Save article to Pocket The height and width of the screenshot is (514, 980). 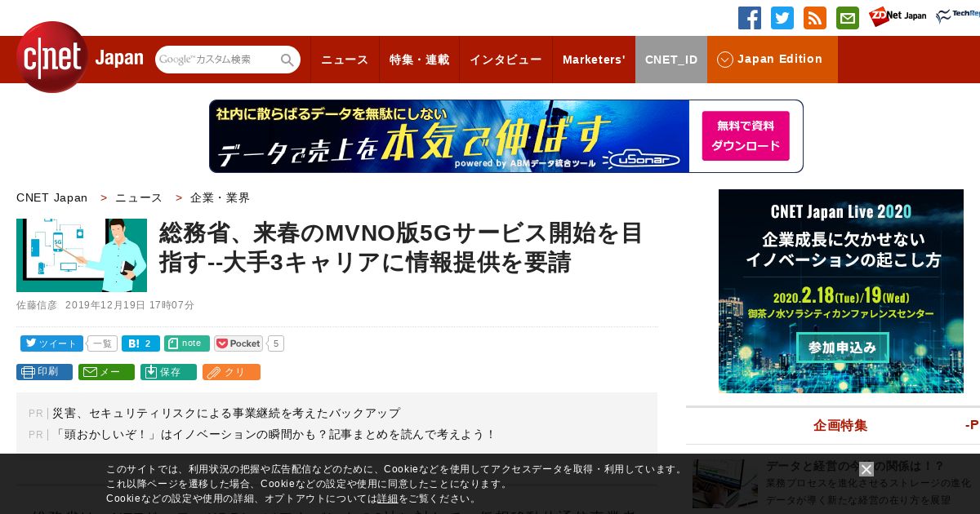[x=238, y=343]
